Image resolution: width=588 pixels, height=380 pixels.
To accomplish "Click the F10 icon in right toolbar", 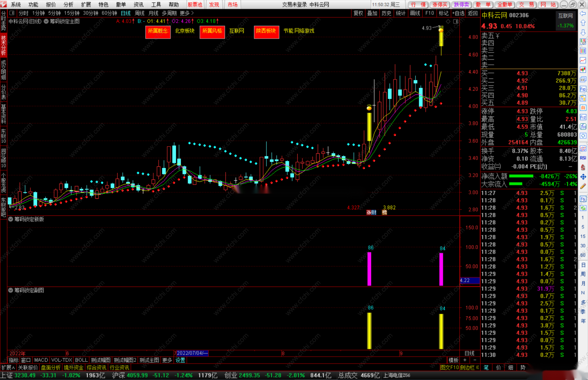I will click(583, 89).
